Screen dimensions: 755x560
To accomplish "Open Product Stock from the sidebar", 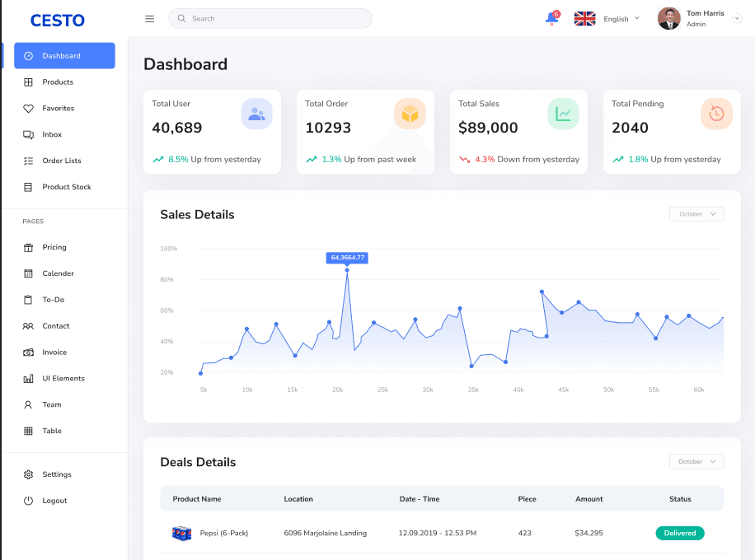I will coord(27,187).
